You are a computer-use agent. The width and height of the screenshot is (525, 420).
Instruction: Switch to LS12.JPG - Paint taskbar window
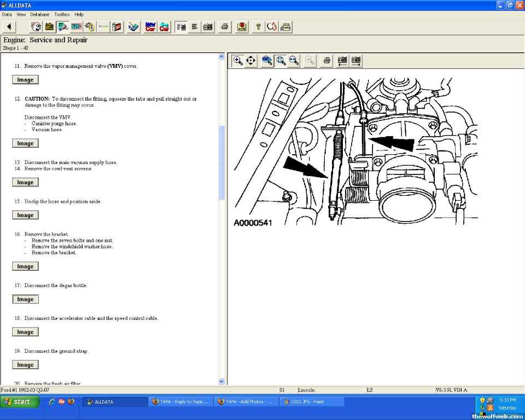pos(312,401)
